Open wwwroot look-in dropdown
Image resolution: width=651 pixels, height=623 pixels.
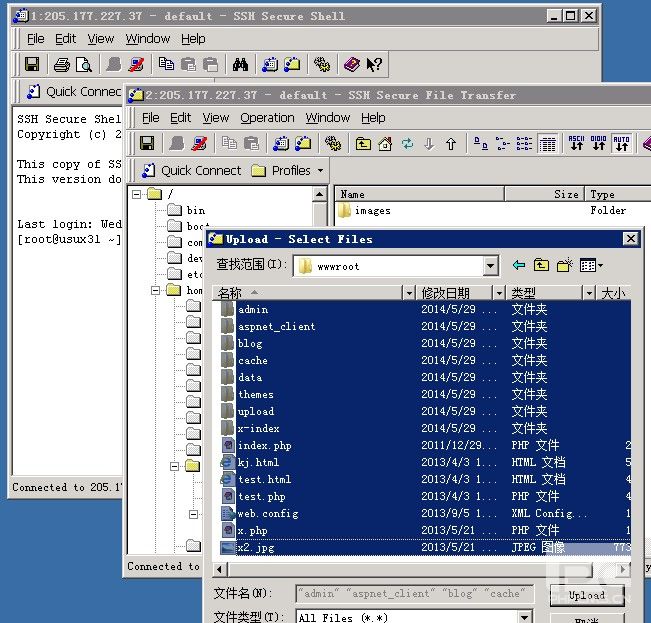[x=490, y=265]
